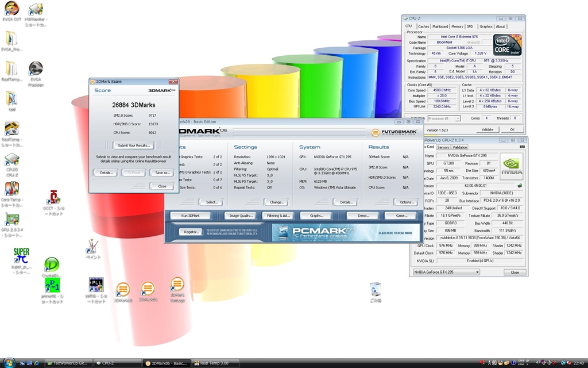Screen dimensions: 588x368
Task: Click the PCMark05 read more banner
Action: pos(345,232)
